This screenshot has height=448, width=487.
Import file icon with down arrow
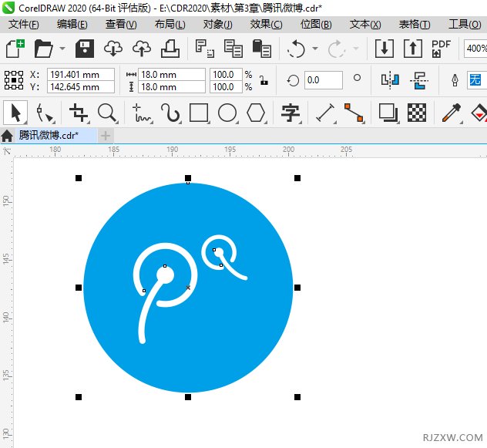[385, 49]
